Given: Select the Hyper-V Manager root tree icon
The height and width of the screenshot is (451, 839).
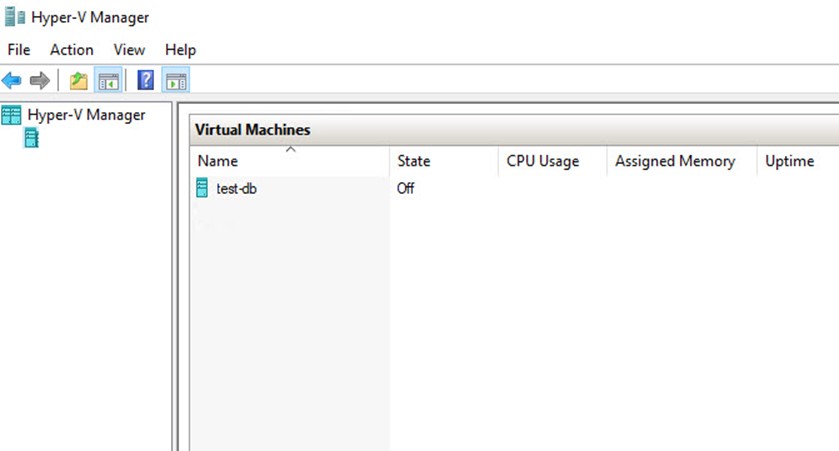Looking at the screenshot, I should 11,115.
